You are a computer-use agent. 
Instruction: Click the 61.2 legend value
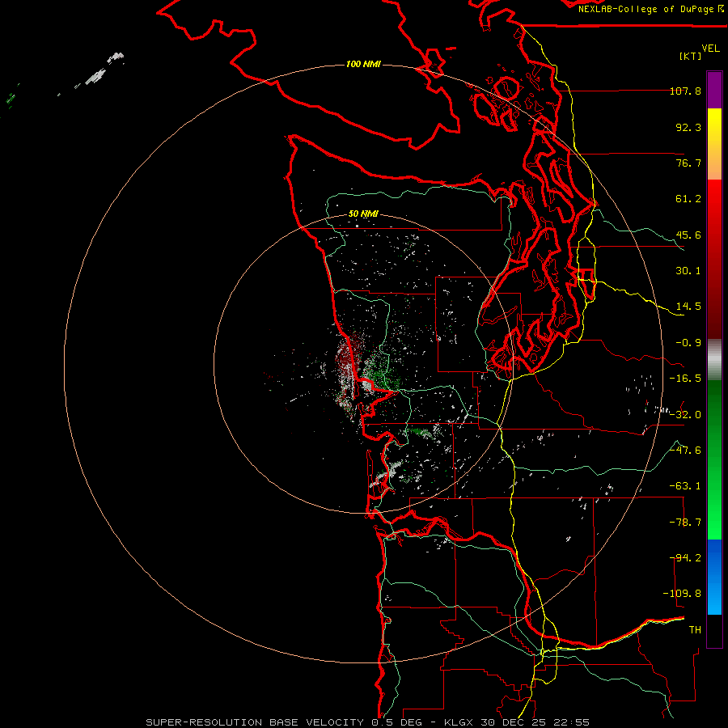tap(688, 199)
